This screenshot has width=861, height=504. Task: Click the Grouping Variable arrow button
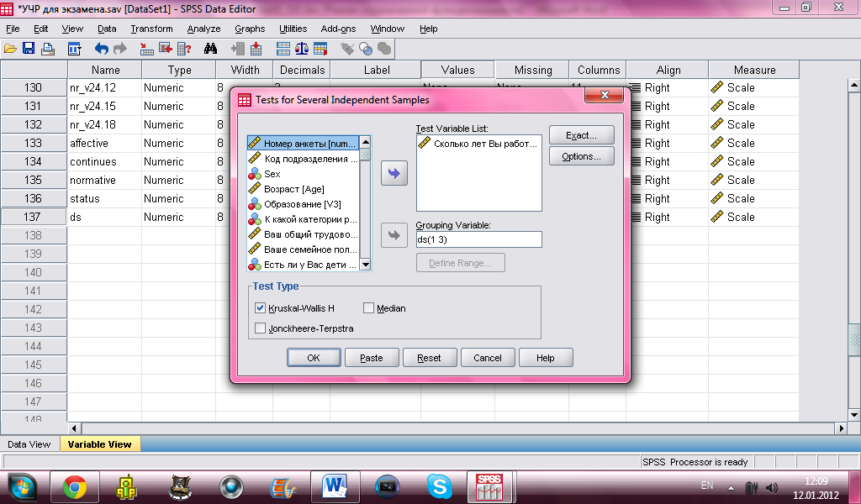394,235
